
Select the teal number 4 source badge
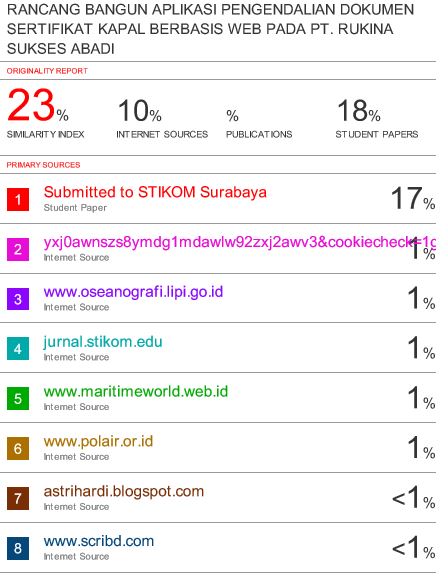pos(18,349)
